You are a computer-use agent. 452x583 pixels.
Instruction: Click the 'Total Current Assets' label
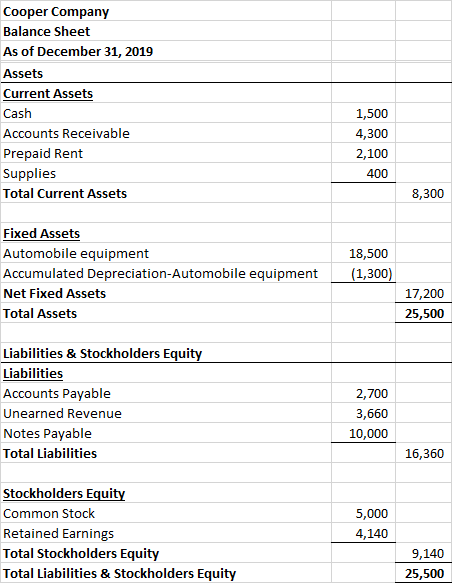click(x=65, y=194)
